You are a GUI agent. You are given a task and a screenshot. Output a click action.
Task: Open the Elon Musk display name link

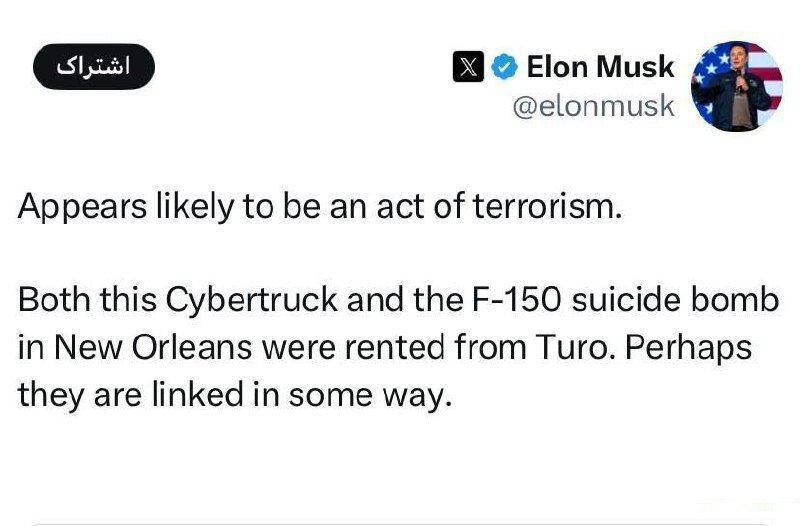coord(600,68)
